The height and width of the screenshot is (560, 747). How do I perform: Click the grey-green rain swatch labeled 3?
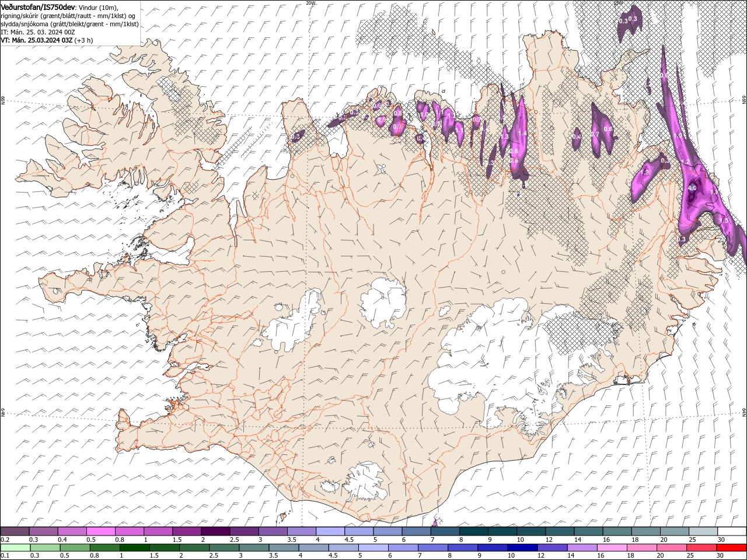tap(254, 547)
